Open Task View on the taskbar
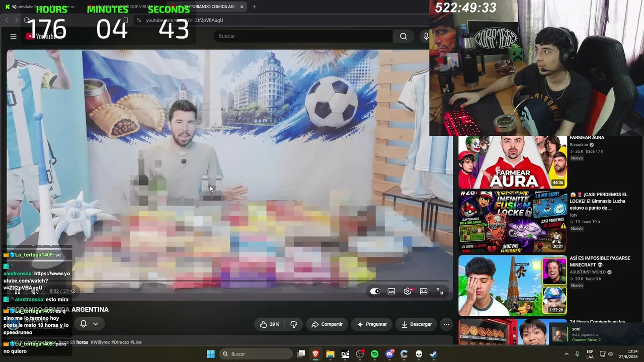This screenshot has height=362, width=644. click(301, 354)
